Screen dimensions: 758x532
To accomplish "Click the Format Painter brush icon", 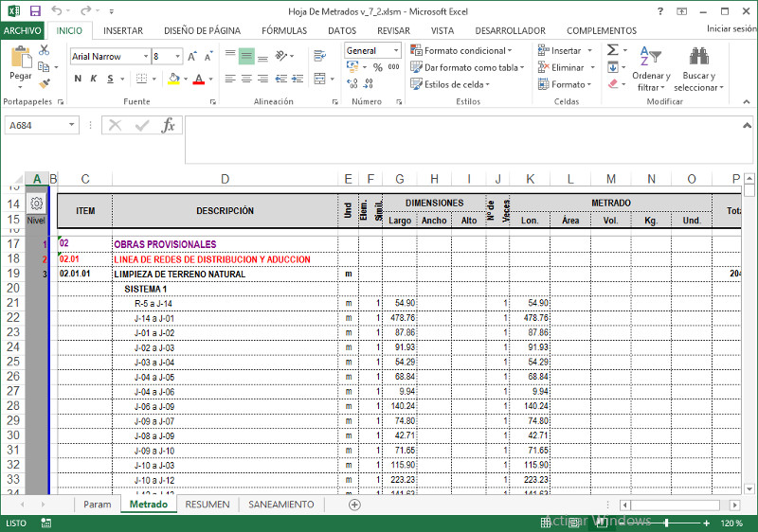I will (44, 83).
